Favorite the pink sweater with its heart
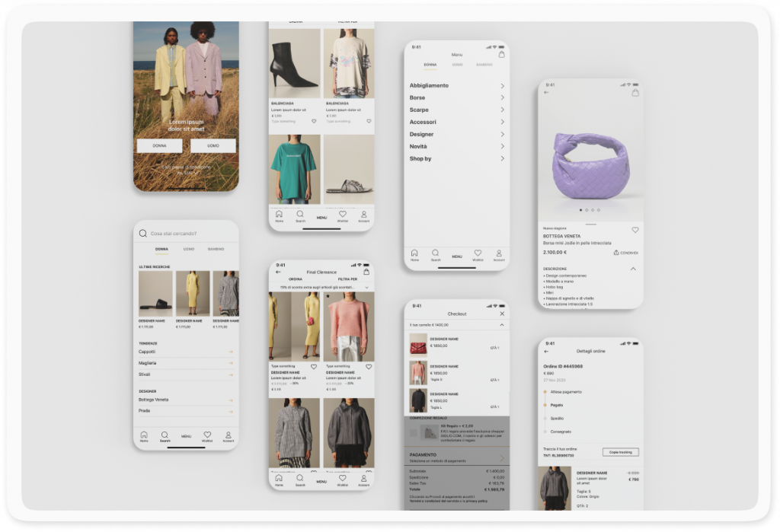Image resolution: width=780 pixels, height=532 pixels. point(369,366)
